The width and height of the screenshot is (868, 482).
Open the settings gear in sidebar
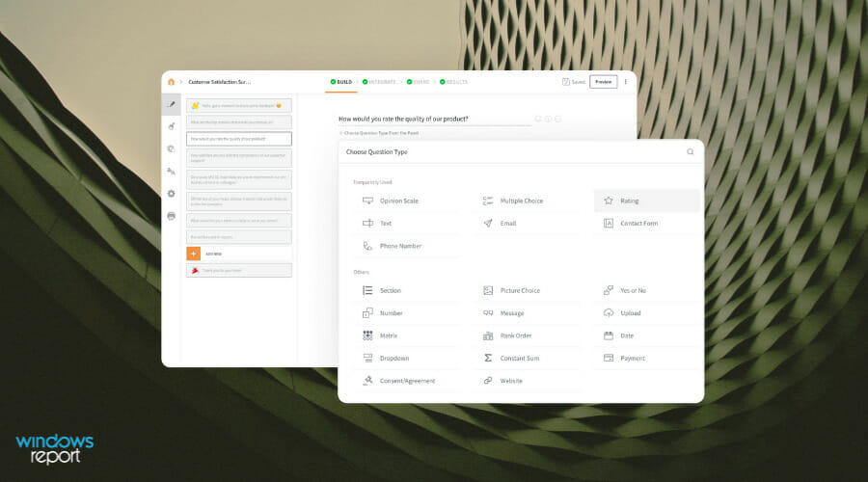tap(171, 193)
